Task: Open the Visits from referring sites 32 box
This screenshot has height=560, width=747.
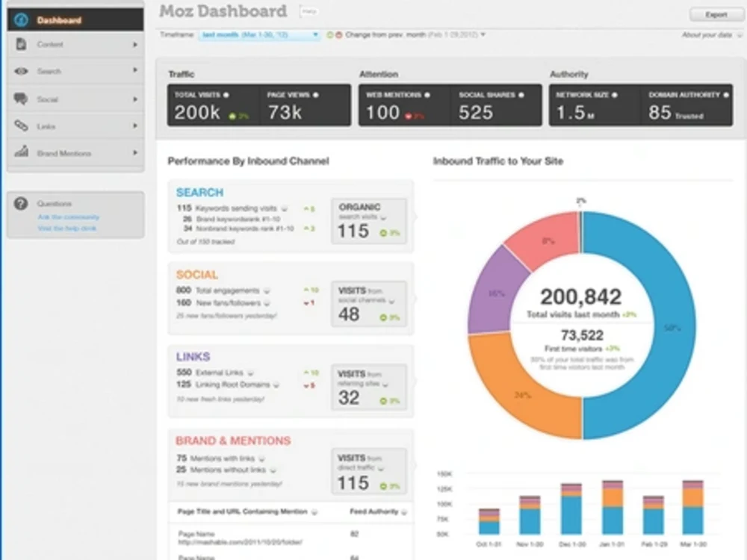Action: point(369,387)
